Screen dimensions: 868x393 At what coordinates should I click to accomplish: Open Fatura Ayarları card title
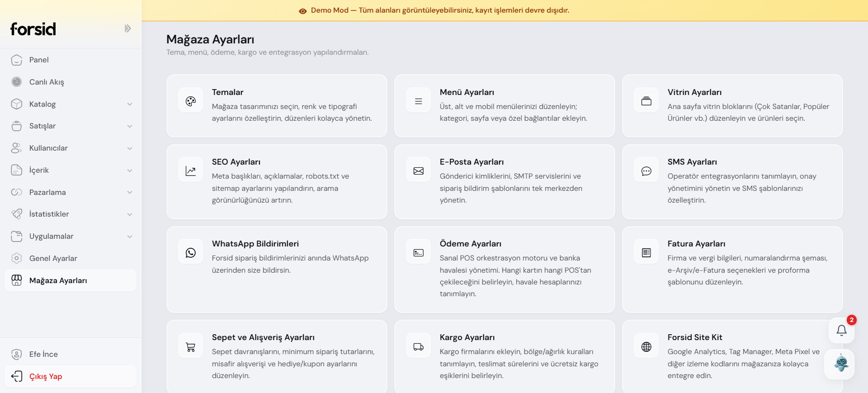[696, 244]
